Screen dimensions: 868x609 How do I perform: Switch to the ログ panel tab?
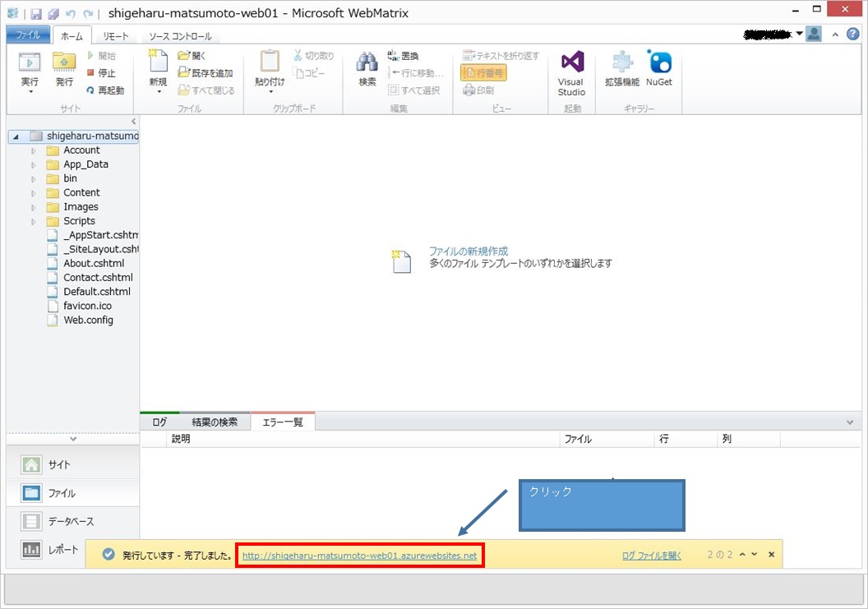[159, 422]
